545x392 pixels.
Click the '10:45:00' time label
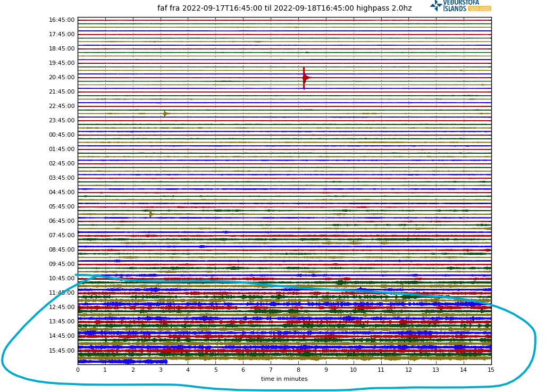pos(62,278)
